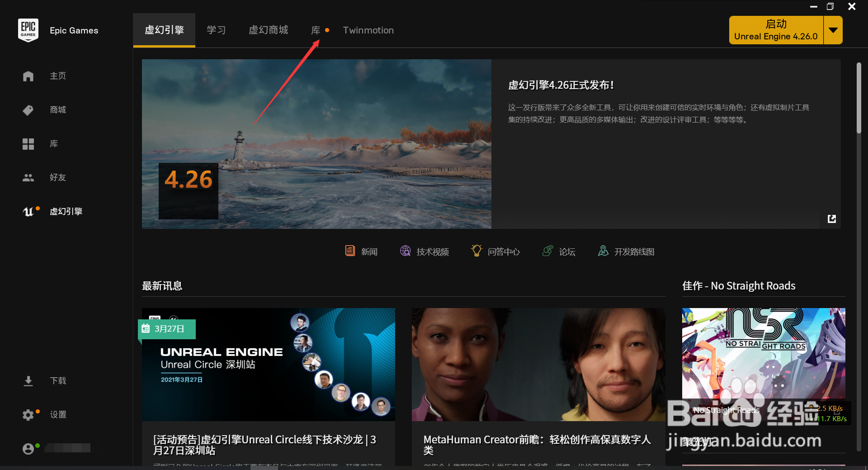Click the vertical scrollbar on right

click(x=859, y=98)
